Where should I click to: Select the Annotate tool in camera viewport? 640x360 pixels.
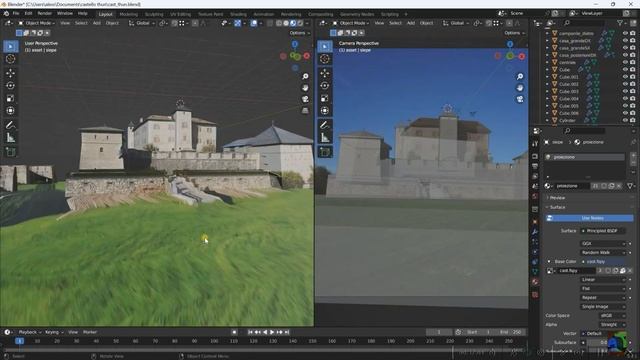[x=325, y=125]
